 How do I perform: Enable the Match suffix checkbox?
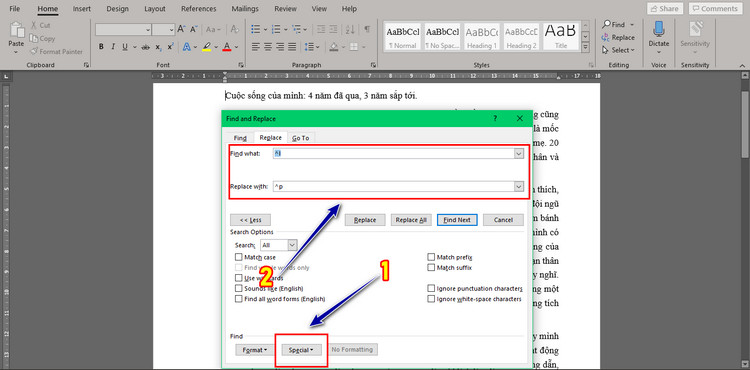[x=431, y=268]
